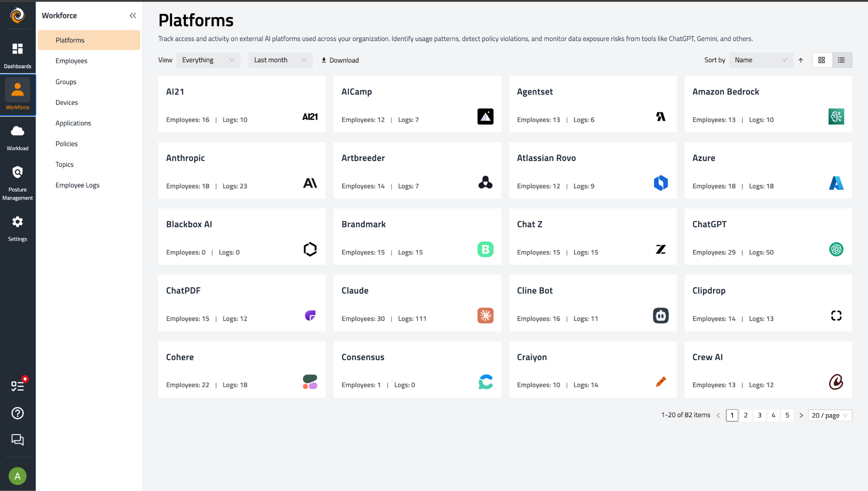This screenshot has width=868, height=491.
Task: Click the Artbreeder logo icon
Action: click(x=485, y=183)
